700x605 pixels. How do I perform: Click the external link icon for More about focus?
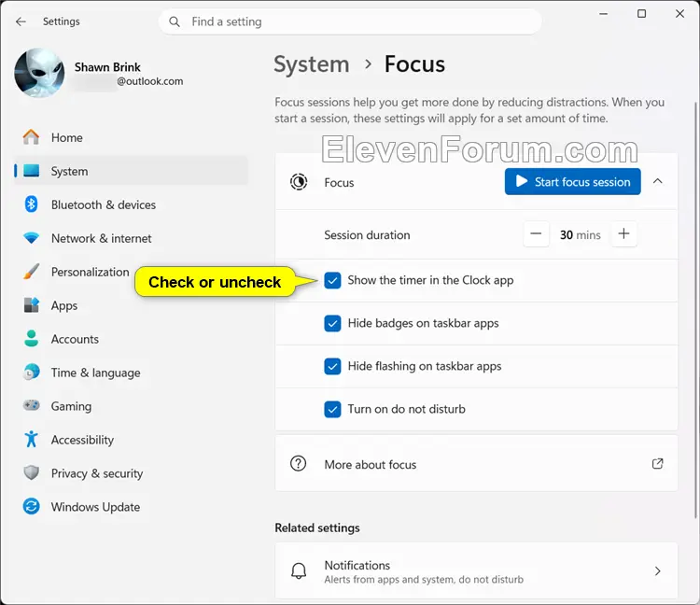(x=658, y=463)
